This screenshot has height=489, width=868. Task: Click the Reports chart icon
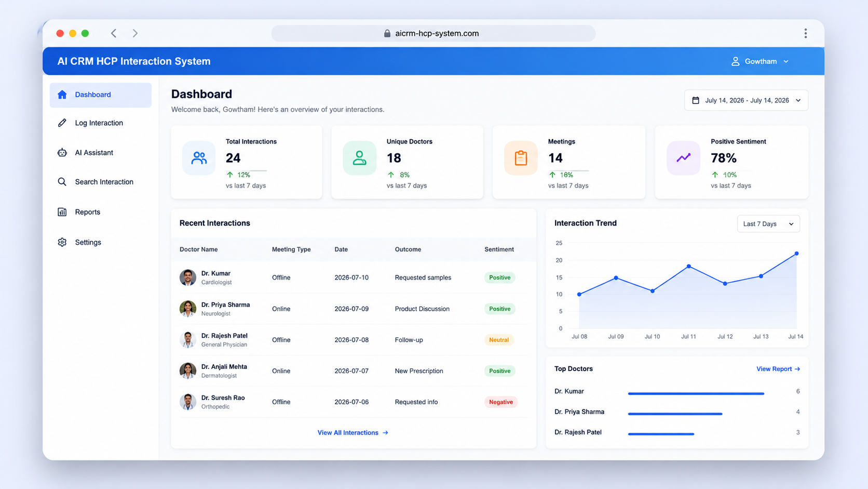[62, 212]
